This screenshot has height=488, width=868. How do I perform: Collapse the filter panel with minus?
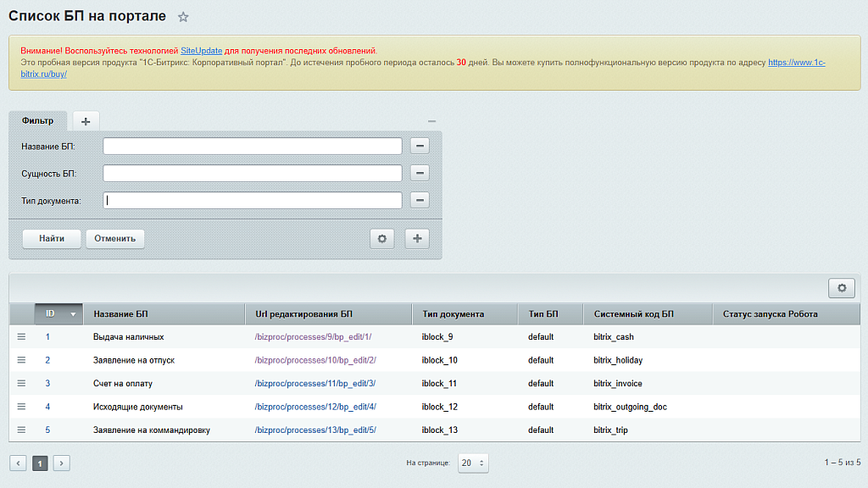[431, 121]
